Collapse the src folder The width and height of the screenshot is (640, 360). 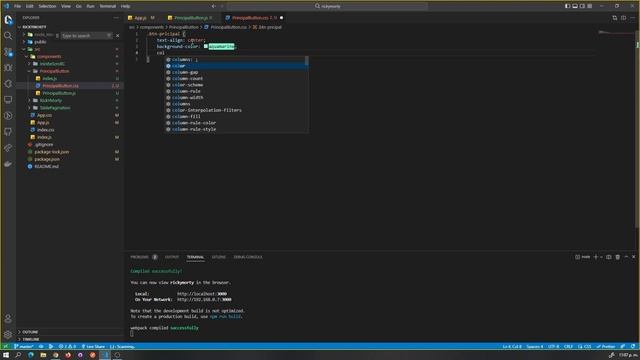[x=24, y=49]
